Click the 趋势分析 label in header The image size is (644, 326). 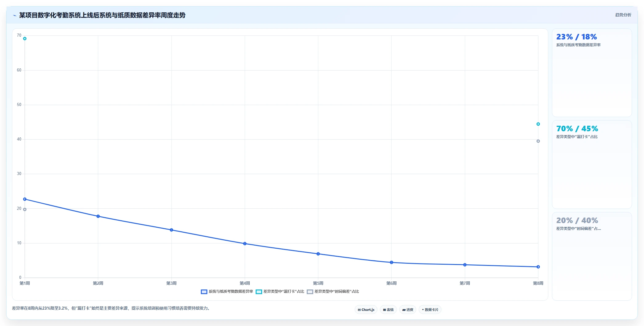pyautogui.click(x=623, y=15)
